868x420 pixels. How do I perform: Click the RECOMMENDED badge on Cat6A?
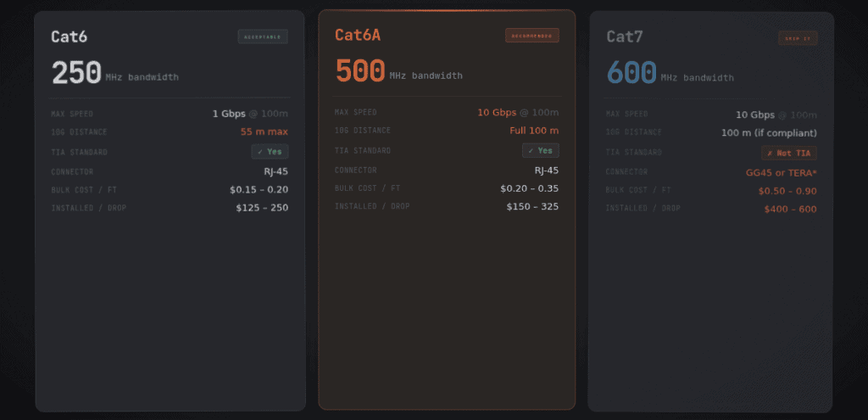tap(532, 36)
